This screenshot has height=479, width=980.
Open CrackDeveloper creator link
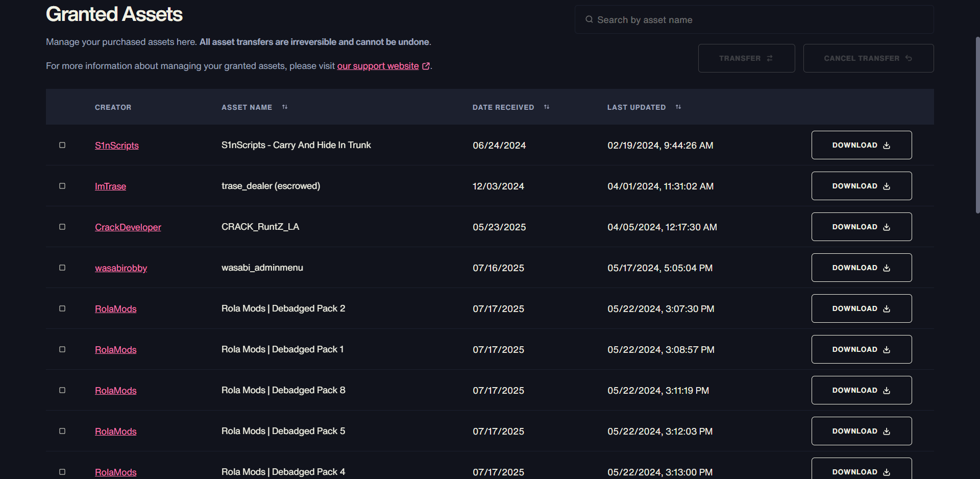pos(128,227)
